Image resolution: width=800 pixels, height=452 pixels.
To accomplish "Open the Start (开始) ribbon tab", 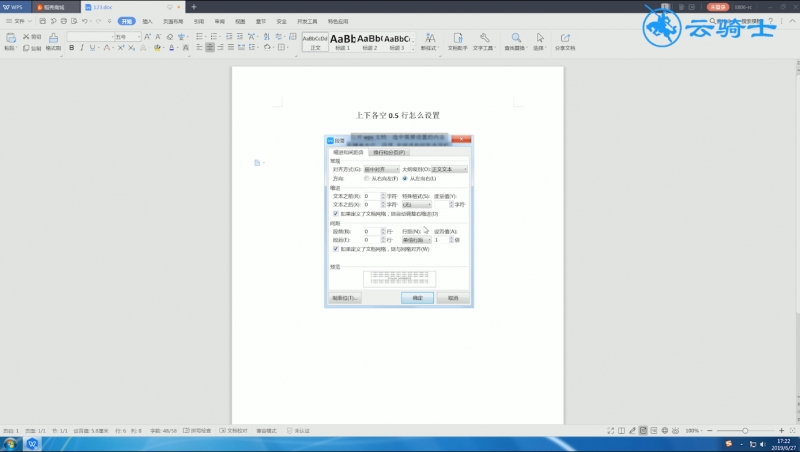I will pyautogui.click(x=127, y=21).
